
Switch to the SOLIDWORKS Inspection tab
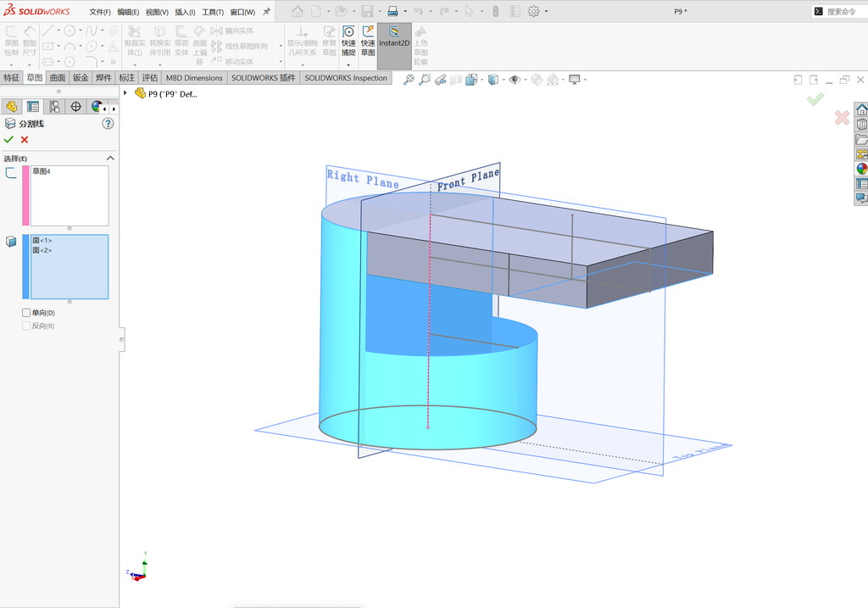click(346, 77)
